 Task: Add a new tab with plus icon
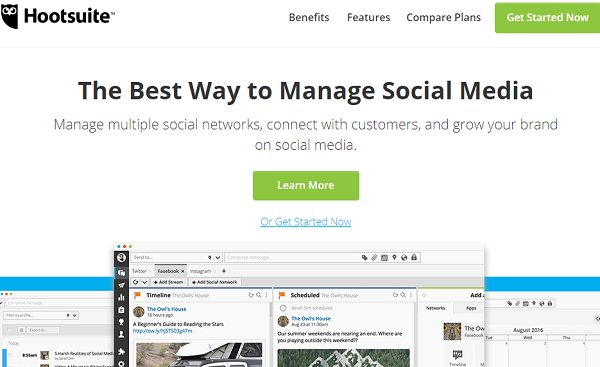pos(224,271)
